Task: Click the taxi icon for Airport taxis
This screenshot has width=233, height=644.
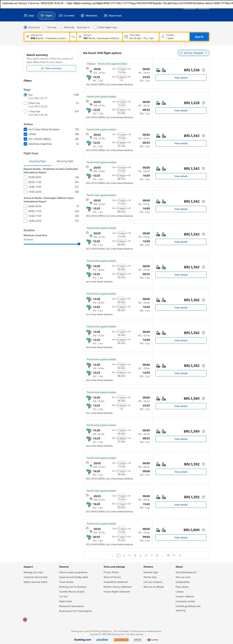Action: [105, 16]
